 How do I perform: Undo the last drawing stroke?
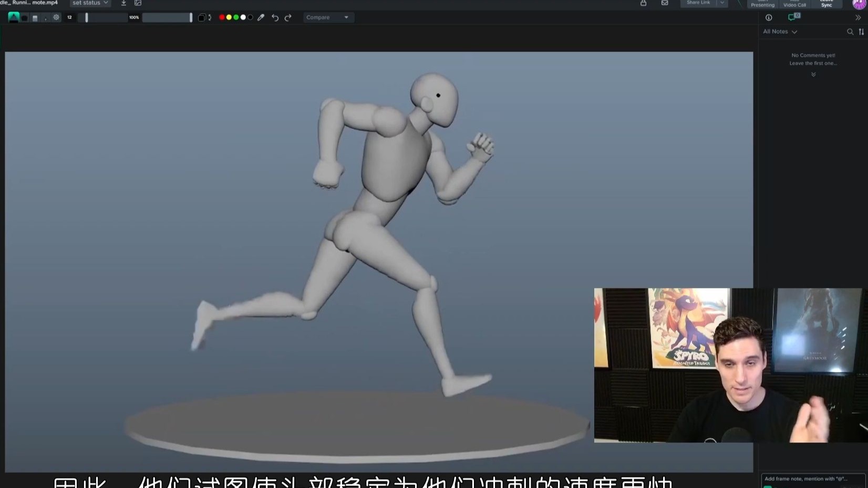tap(275, 17)
